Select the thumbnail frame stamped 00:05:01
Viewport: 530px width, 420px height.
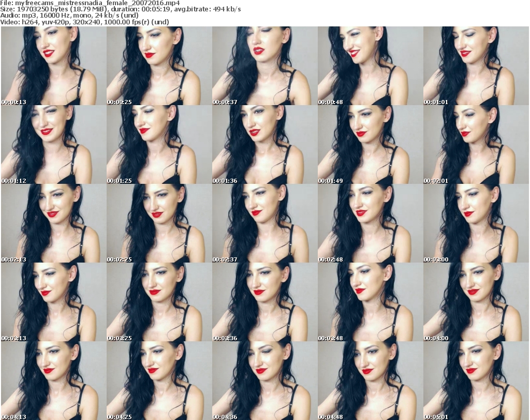click(x=476, y=381)
